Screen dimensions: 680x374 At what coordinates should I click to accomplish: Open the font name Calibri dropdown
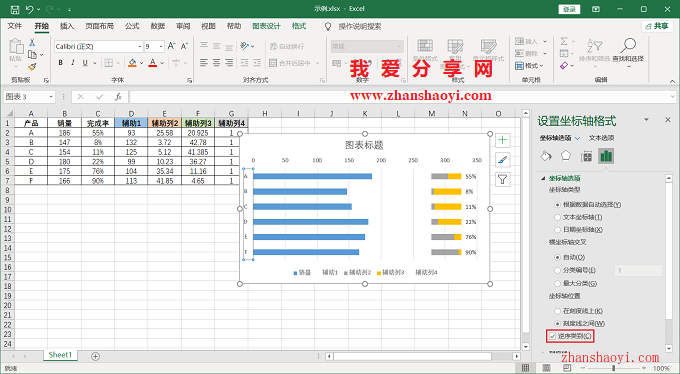[x=140, y=46]
